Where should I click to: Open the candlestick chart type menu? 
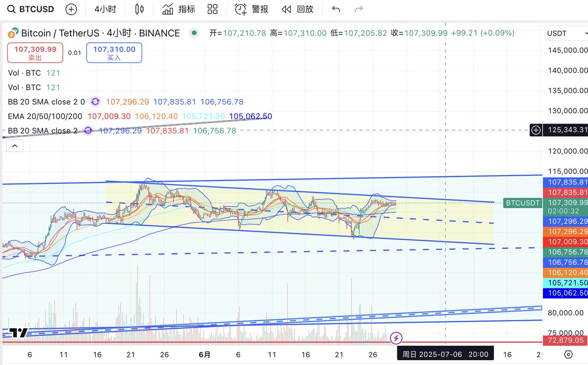(140, 9)
